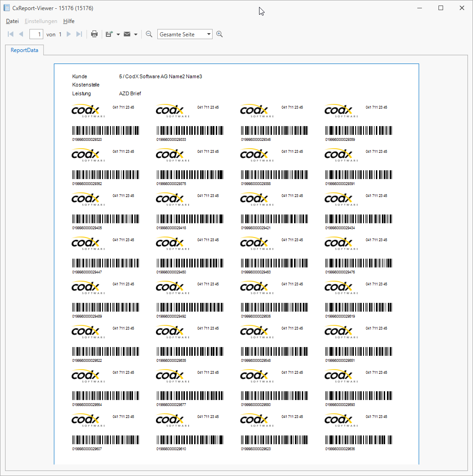
Task: Print the report with printer icon
Action: click(94, 34)
